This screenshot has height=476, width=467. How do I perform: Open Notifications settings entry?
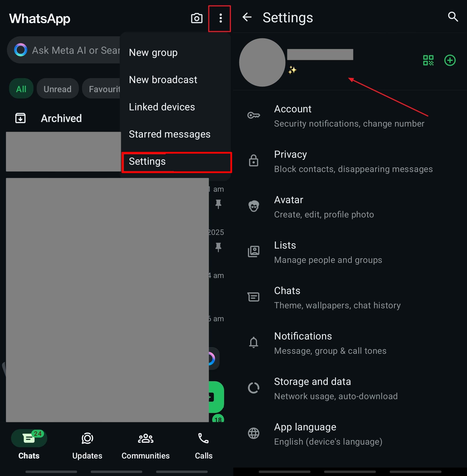tap(350, 343)
